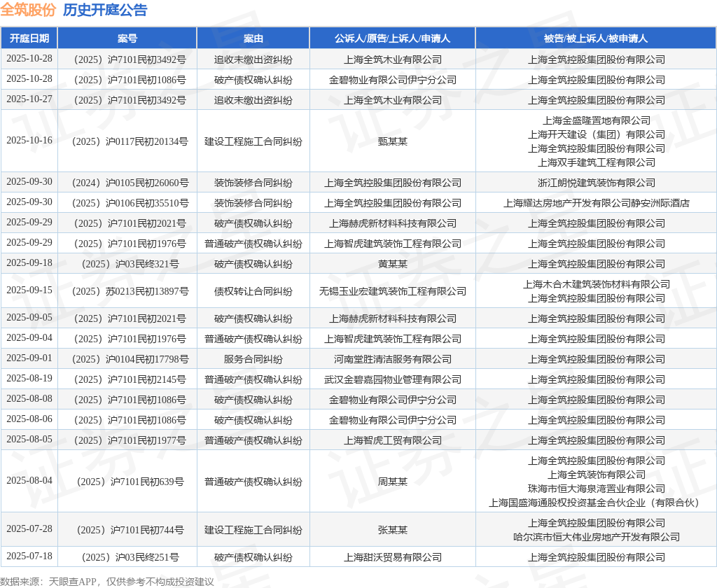
Task: Select the date cell 2025-10-27
Action: tap(29, 99)
